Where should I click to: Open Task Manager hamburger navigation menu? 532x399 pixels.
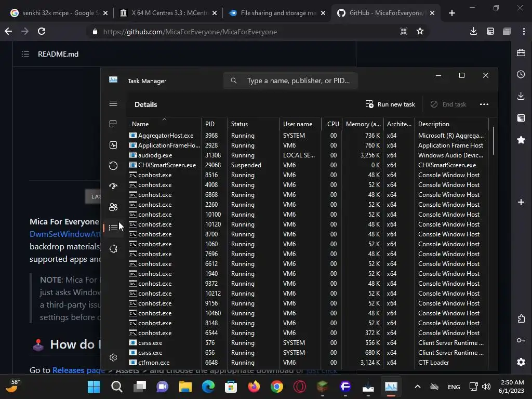(113, 103)
